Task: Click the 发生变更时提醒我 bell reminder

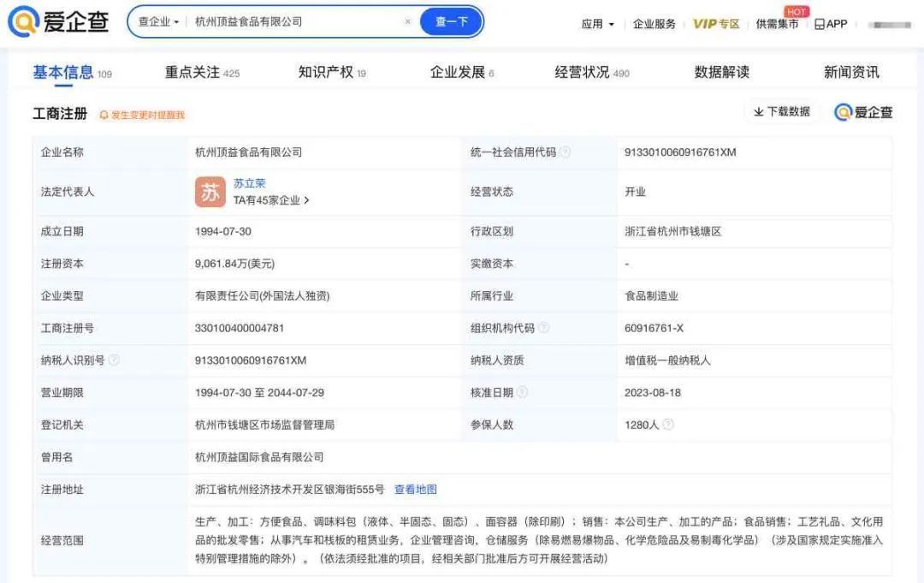Action: [142, 115]
